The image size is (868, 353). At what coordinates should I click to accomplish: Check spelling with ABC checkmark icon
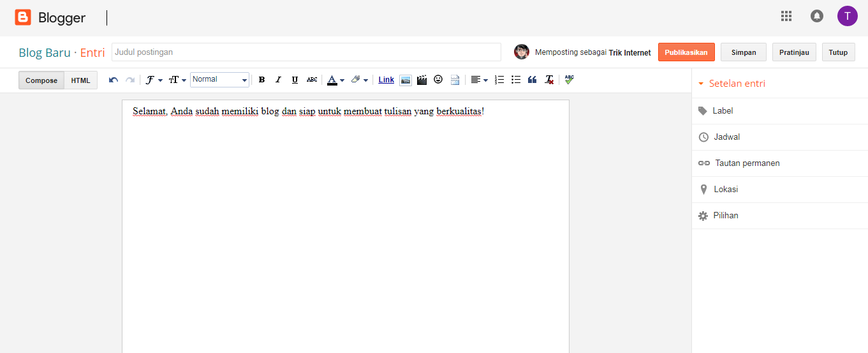569,80
